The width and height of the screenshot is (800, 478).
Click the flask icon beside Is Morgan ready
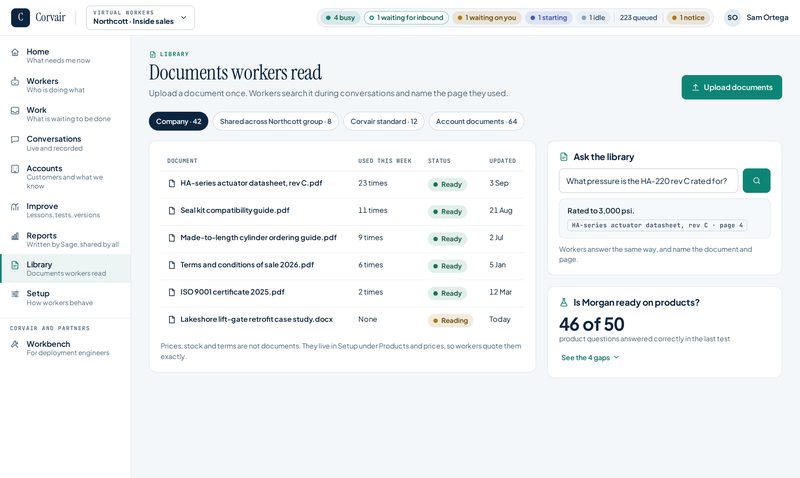click(x=564, y=303)
